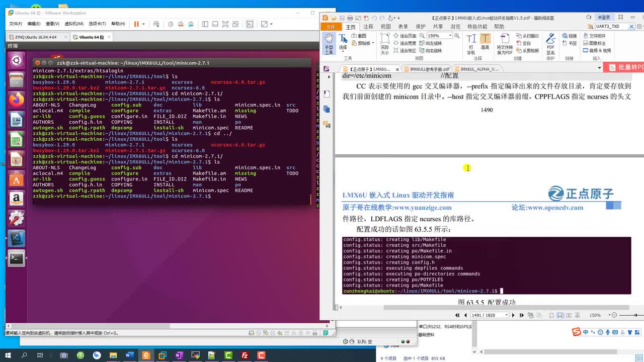Open the dropdown next to the VMware pause button
Image resolution: width=644 pixels, height=362 pixels.
point(143,24)
